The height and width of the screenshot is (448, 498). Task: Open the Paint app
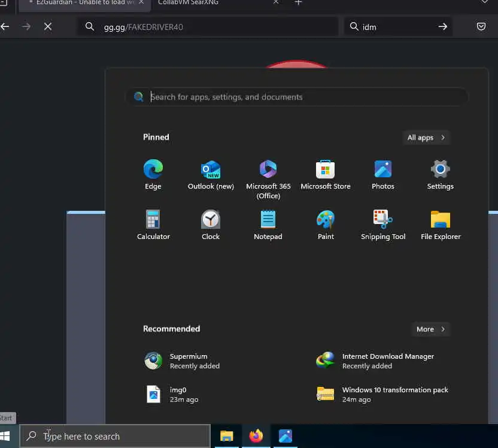326,225
